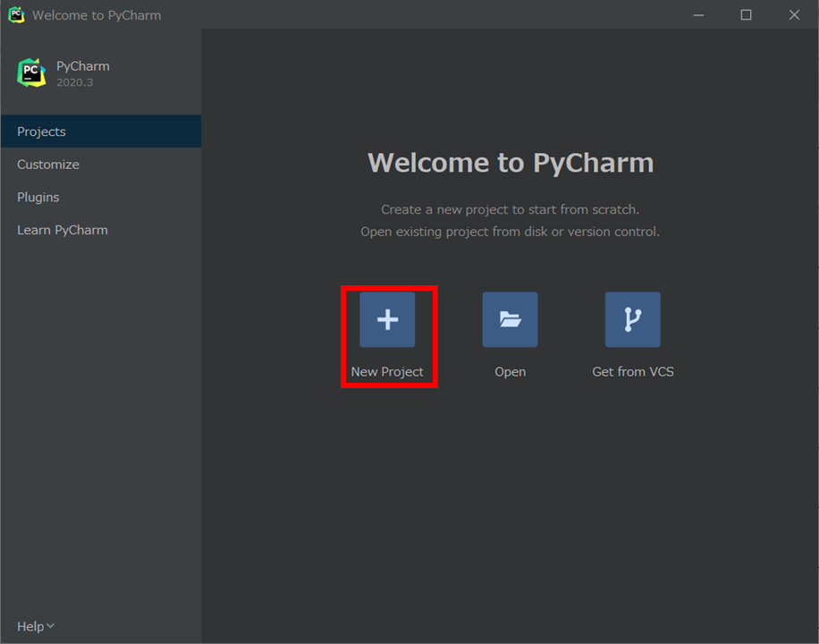819x644 pixels.
Task: Click the Help dropdown chevron
Action: (x=51, y=626)
